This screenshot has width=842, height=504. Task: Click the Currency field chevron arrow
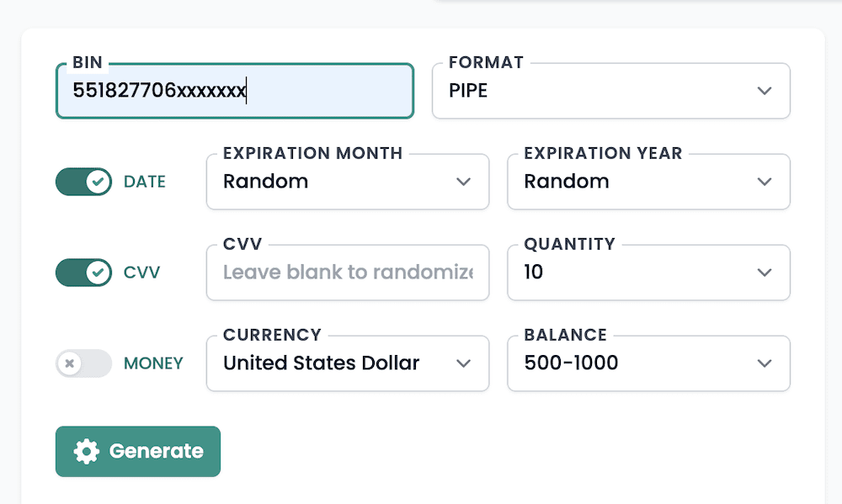point(463,363)
